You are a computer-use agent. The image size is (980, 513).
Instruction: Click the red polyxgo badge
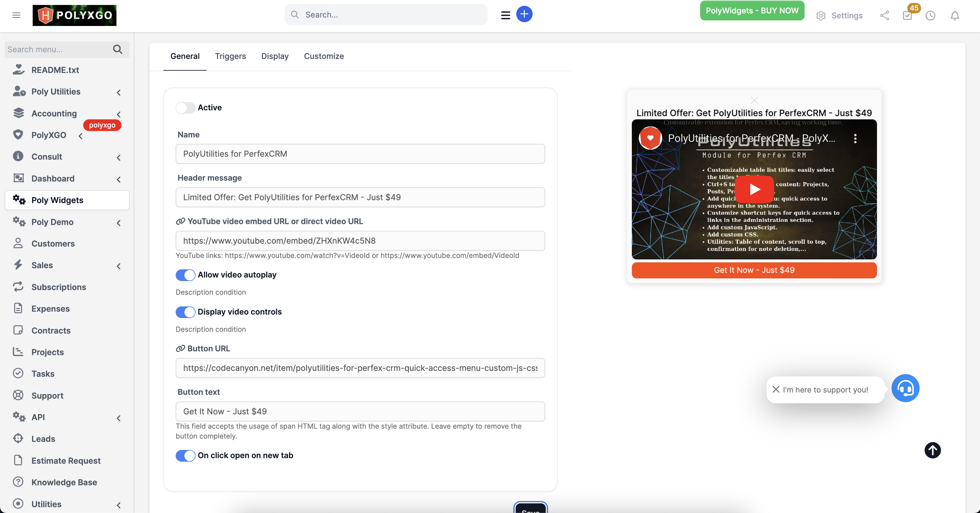point(102,125)
